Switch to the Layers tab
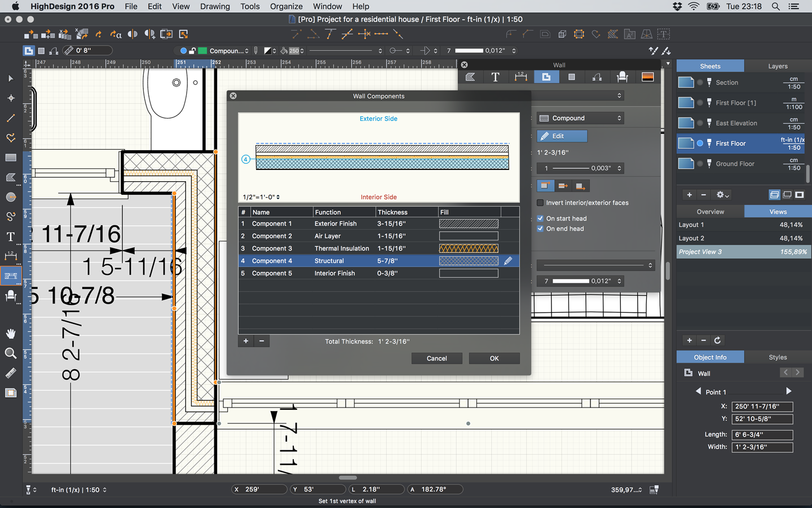This screenshot has height=508, width=812. click(x=778, y=66)
